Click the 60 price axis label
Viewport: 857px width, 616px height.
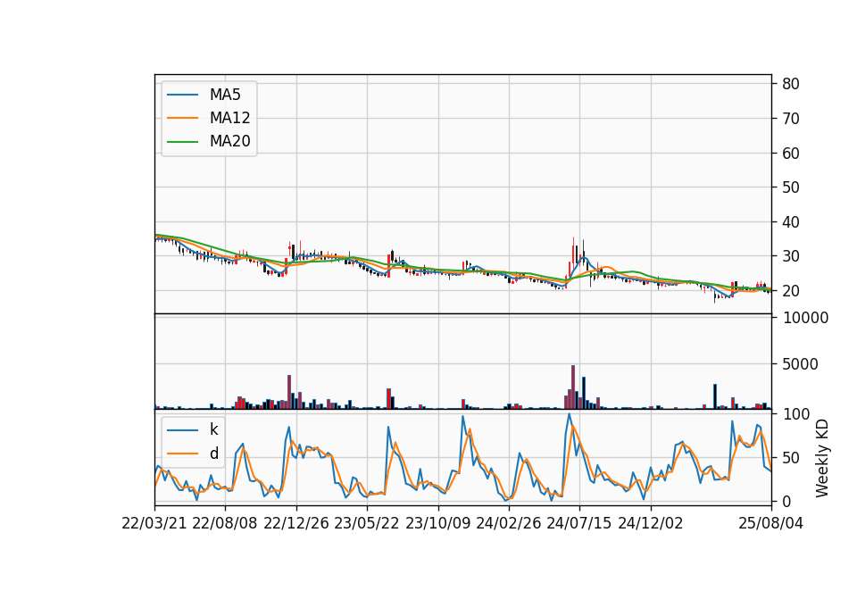point(791,153)
